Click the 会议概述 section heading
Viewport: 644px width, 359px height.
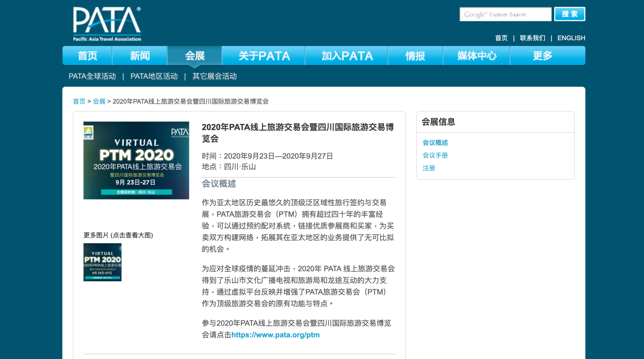coord(219,184)
